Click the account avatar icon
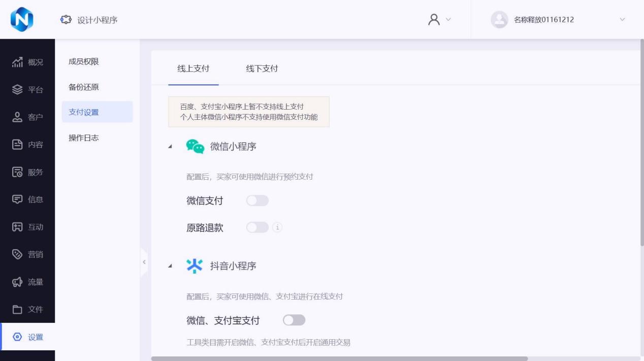Image resolution: width=644 pixels, height=361 pixels. [x=499, y=20]
